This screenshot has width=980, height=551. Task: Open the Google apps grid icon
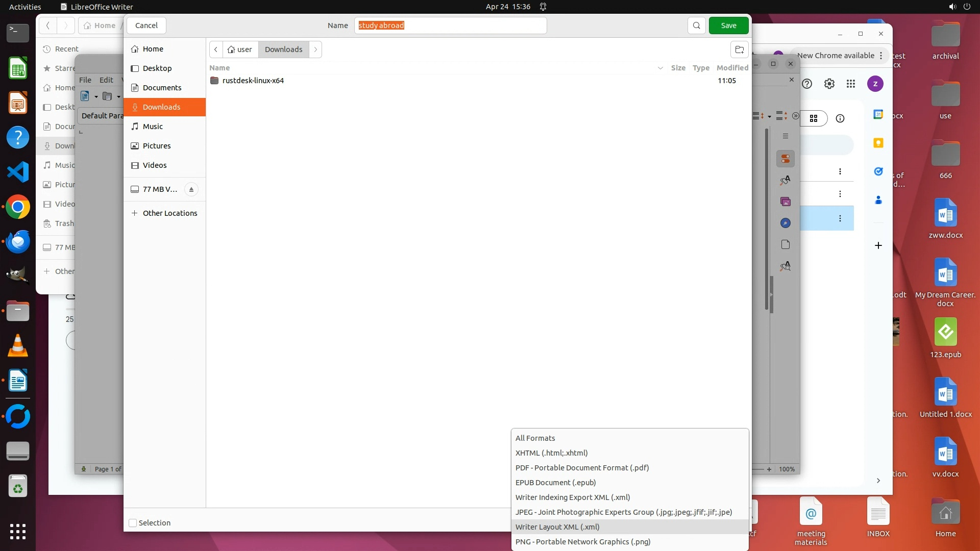pyautogui.click(x=851, y=84)
